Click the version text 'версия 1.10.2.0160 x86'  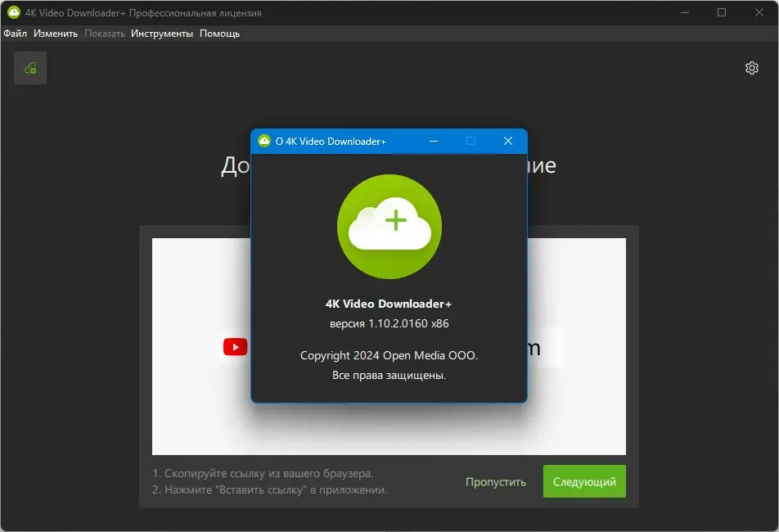[389, 323]
